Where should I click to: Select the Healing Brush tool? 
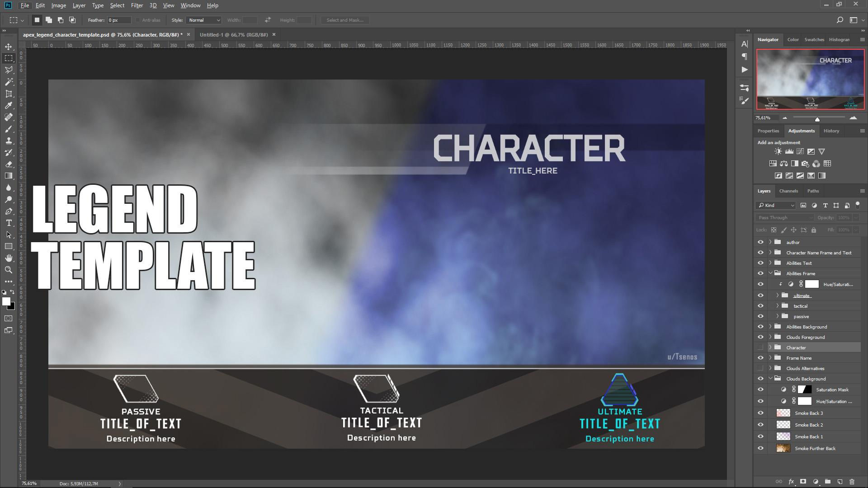click(x=9, y=117)
